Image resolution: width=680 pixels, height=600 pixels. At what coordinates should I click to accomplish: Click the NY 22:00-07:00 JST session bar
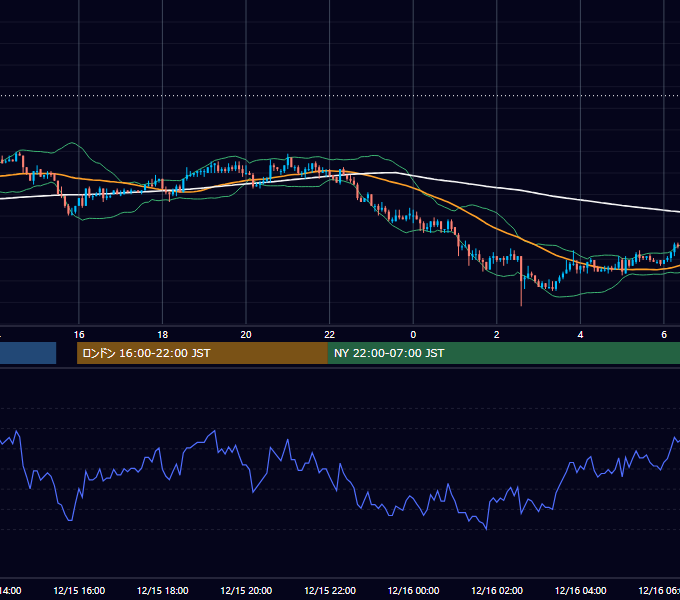503,353
